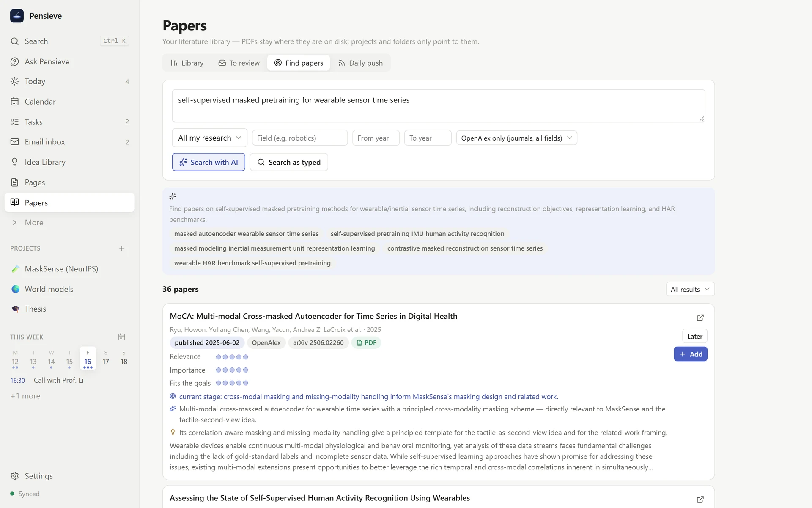The height and width of the screenshot is (508, 812).
Task: Click the From year input
Action: (x=376, y=138)
